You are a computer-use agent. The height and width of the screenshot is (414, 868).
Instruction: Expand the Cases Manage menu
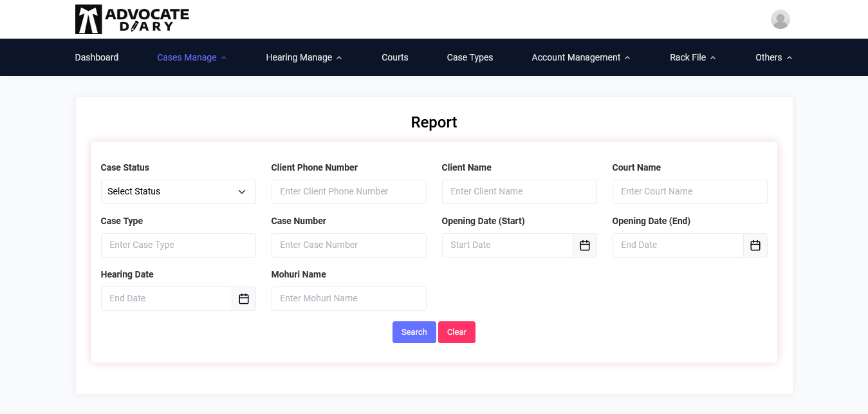[x=192, y=57]
